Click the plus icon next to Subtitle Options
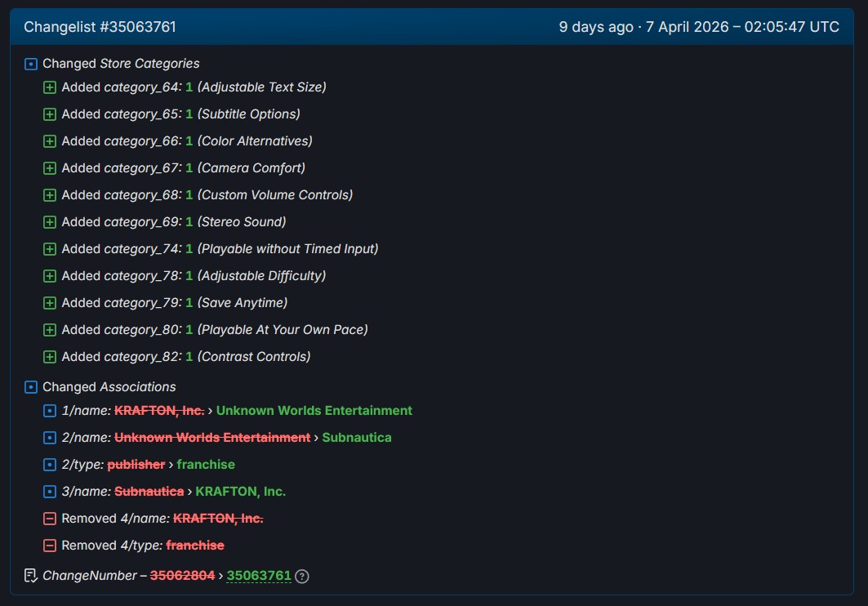This screenshot has width=868, height=606. click(50, 114)
